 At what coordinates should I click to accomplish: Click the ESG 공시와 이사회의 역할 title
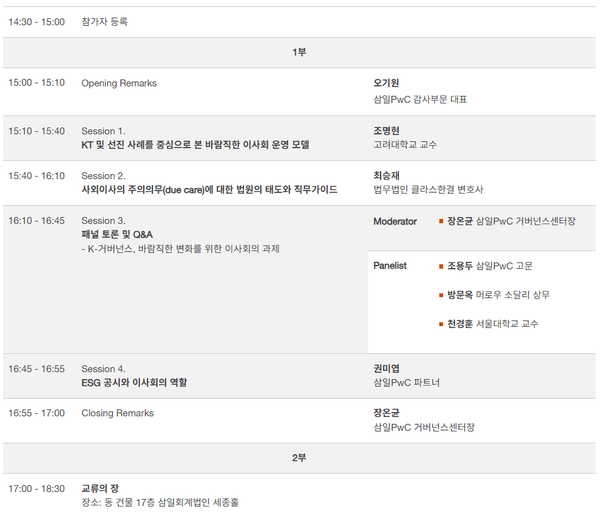(134, 382)
